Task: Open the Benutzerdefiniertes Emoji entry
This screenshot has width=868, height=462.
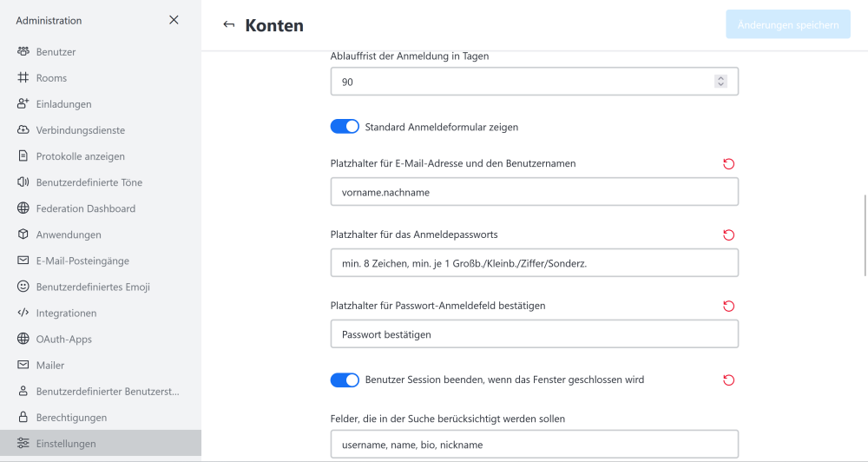Action: tap(101, 287)
